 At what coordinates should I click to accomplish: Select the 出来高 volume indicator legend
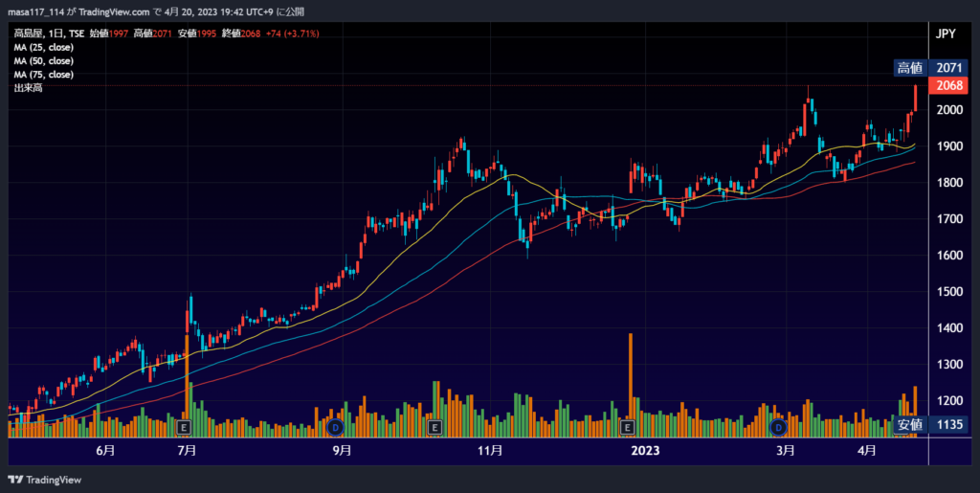point(28,88)
